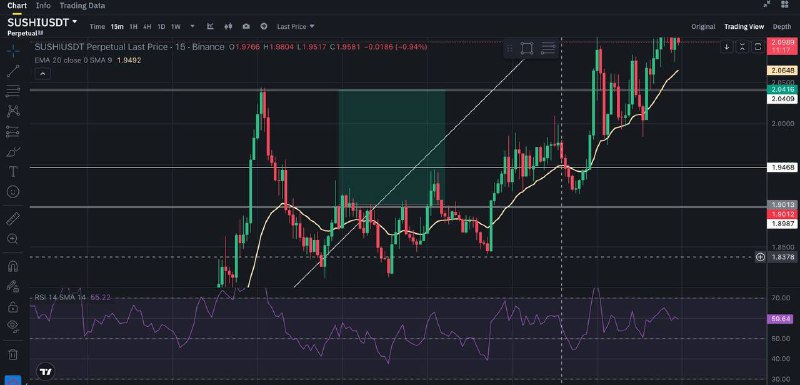Select the green long position rectangle

392,148
